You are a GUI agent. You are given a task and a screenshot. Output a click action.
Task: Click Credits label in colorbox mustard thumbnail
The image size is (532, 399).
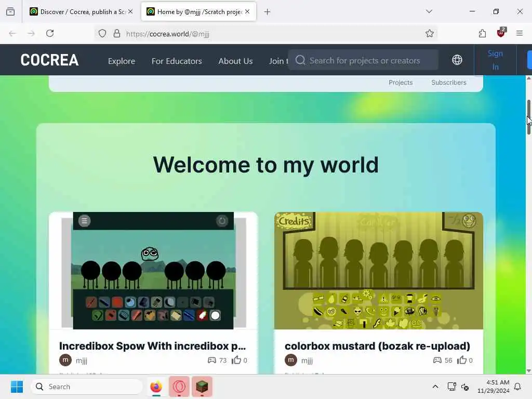(x=294, y=221)
